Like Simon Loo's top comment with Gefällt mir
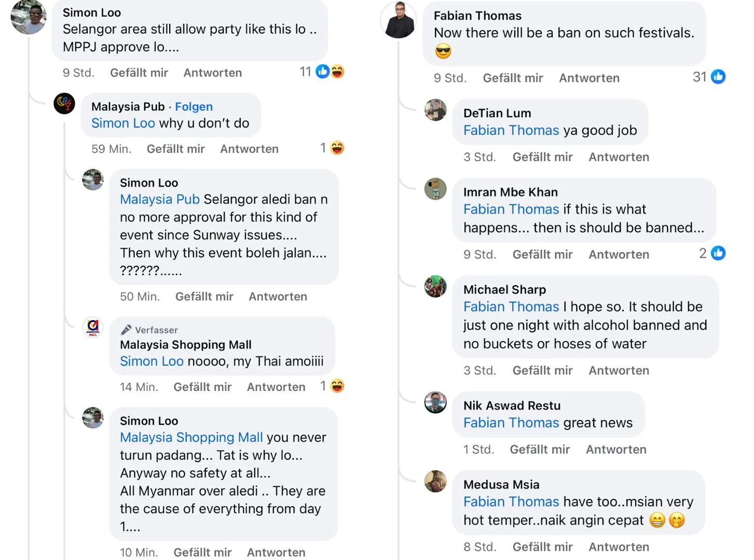The width and height of the screenshot is (754, 560). tap(139, 73)
